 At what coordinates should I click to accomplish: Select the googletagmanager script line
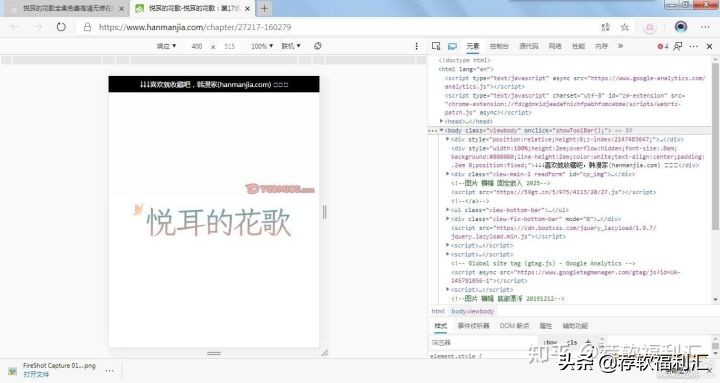(x=565, y=276)
